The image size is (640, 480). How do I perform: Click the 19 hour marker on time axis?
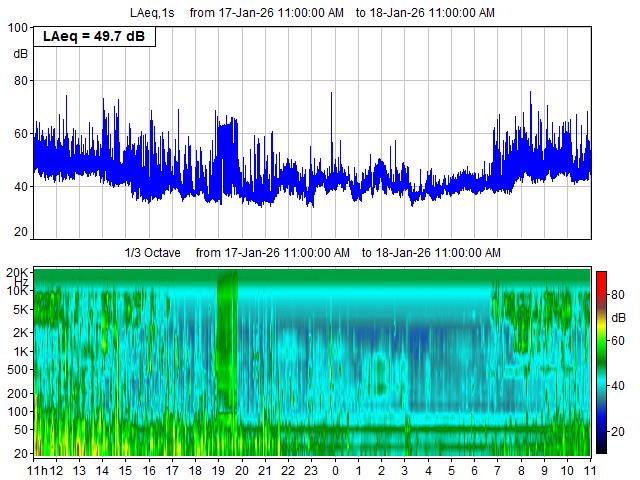[218, 470]
